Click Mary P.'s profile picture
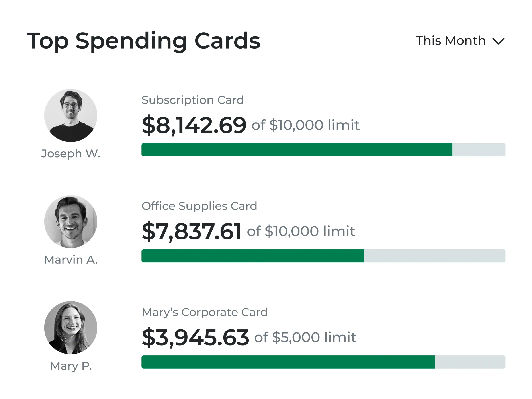 pyautogui.click(x=71, y=328)
